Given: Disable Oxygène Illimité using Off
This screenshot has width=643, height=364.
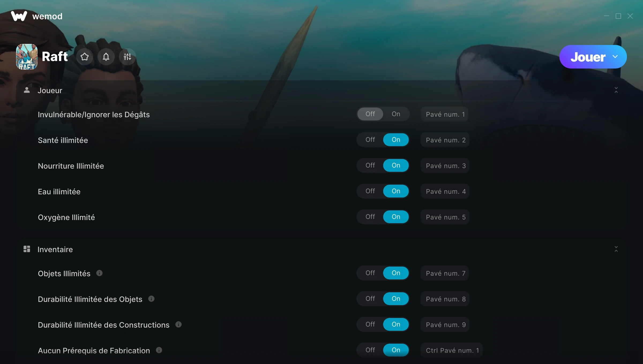Looking at the screenshot, I should coord(370,217).
